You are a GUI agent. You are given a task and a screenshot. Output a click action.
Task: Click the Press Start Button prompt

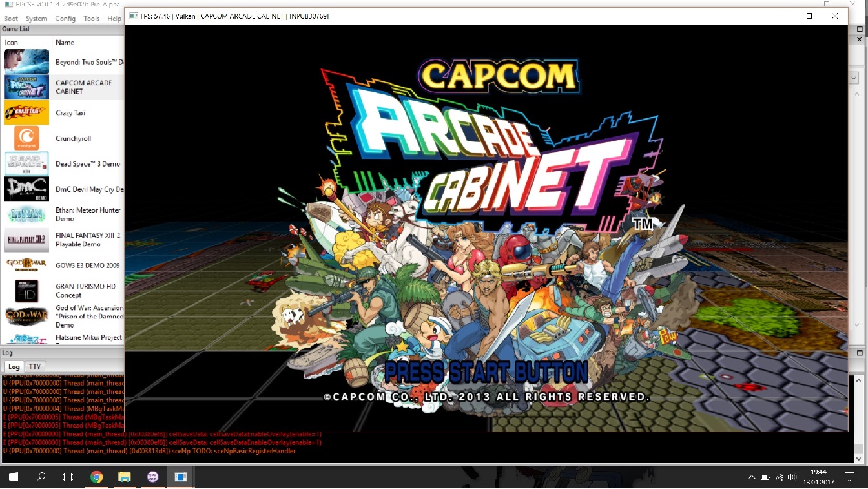tap(487, 372)
